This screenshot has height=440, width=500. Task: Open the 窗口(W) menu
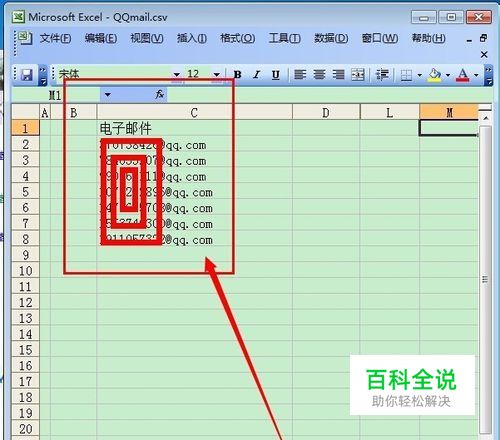point(380,39)
